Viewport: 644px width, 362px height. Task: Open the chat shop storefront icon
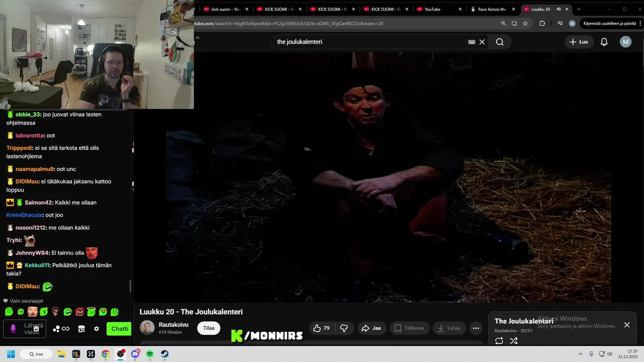[81, 329]
